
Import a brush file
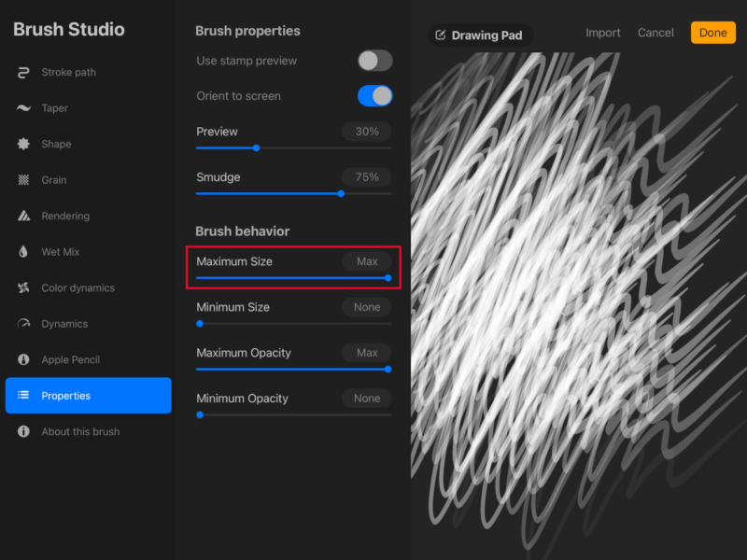click(x=602, y=32)
